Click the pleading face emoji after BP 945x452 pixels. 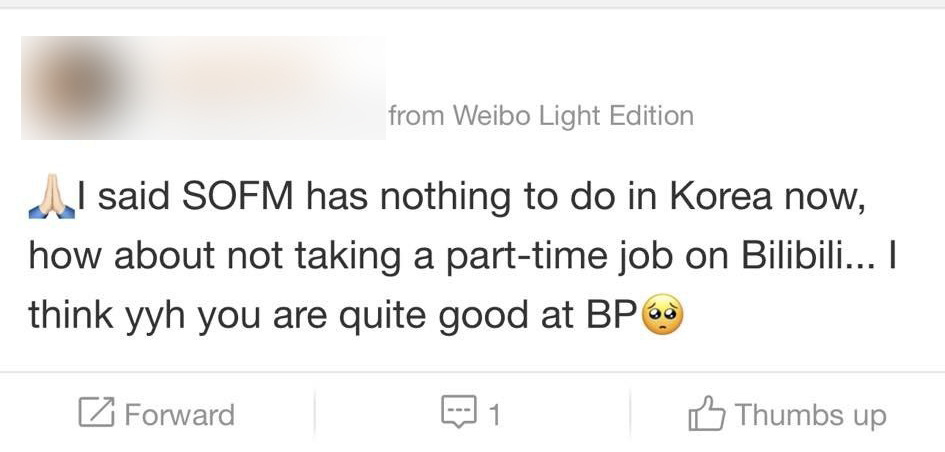(664, 315)
